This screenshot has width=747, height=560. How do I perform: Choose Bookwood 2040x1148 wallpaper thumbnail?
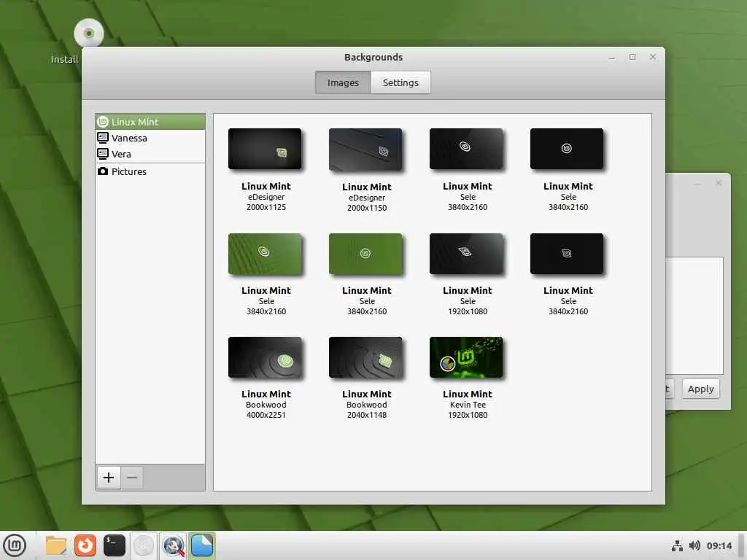click(x=365, y=357)
